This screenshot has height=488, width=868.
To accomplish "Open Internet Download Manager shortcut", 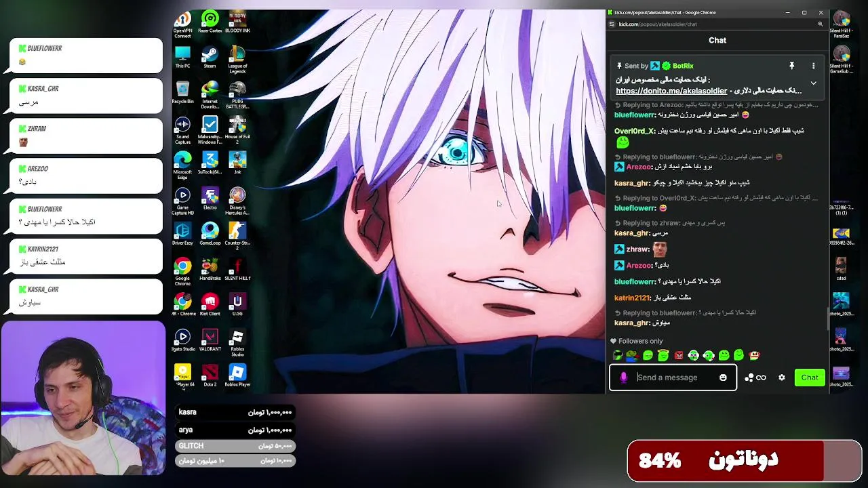I will [210, 95].
